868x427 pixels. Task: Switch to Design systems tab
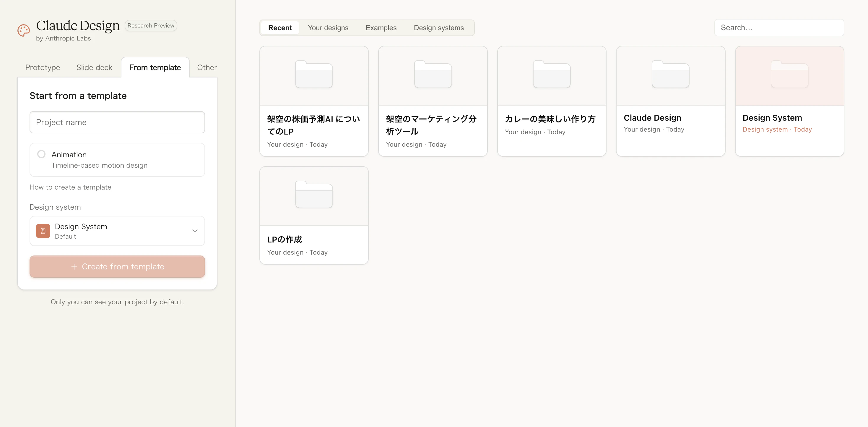pos(439,28)
